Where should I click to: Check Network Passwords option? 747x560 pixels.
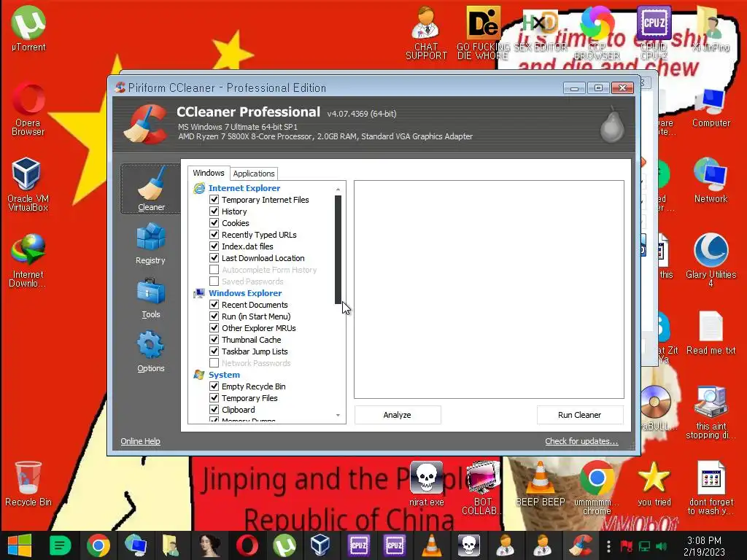click(214, 363)
